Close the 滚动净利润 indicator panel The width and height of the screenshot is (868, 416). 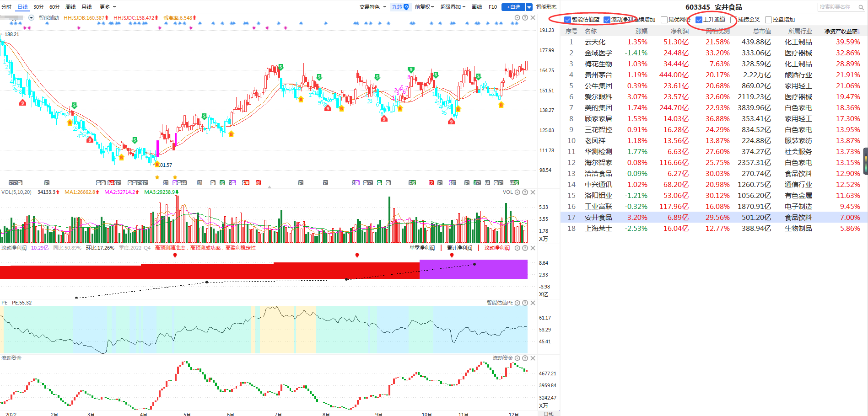click(533, 248)
